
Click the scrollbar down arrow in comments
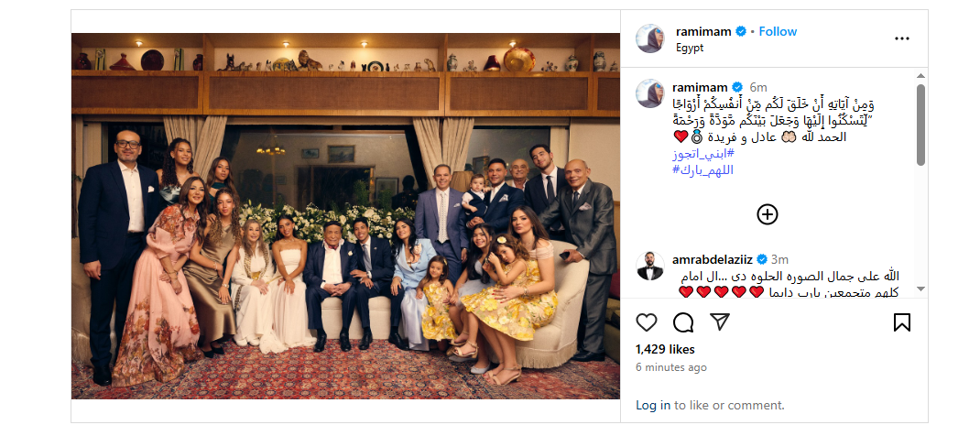coord(920,289)
